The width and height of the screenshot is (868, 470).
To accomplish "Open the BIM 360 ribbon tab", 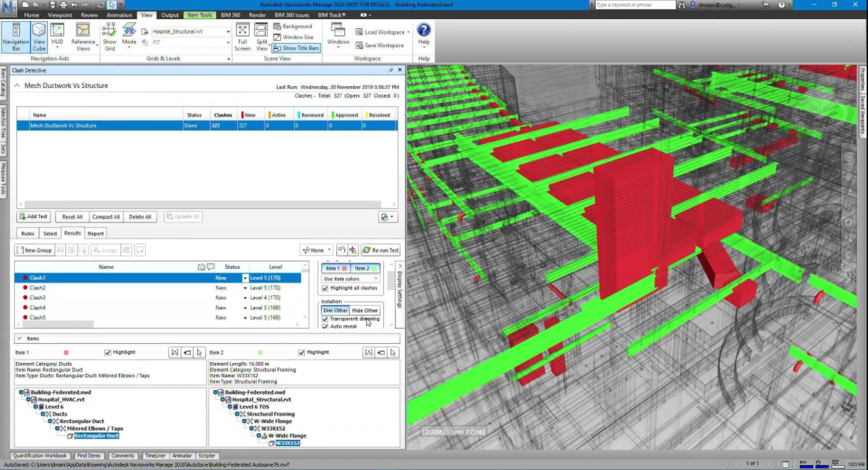I will pos(230,15).
